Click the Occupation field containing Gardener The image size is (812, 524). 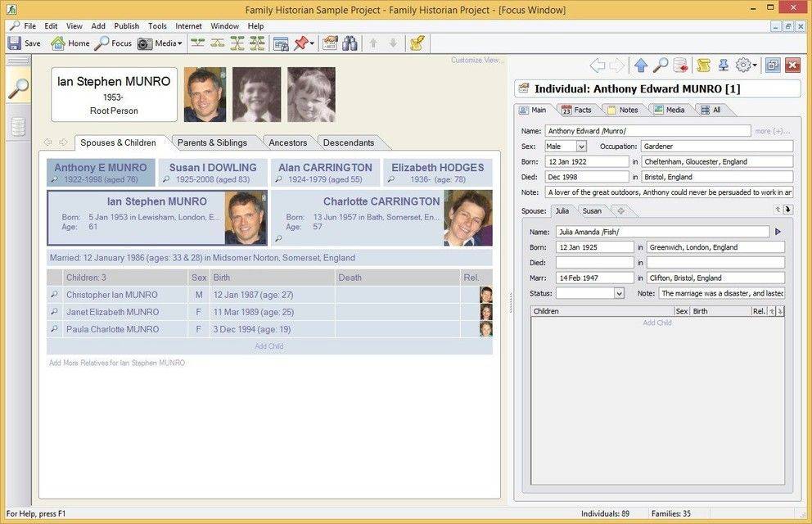716,147
